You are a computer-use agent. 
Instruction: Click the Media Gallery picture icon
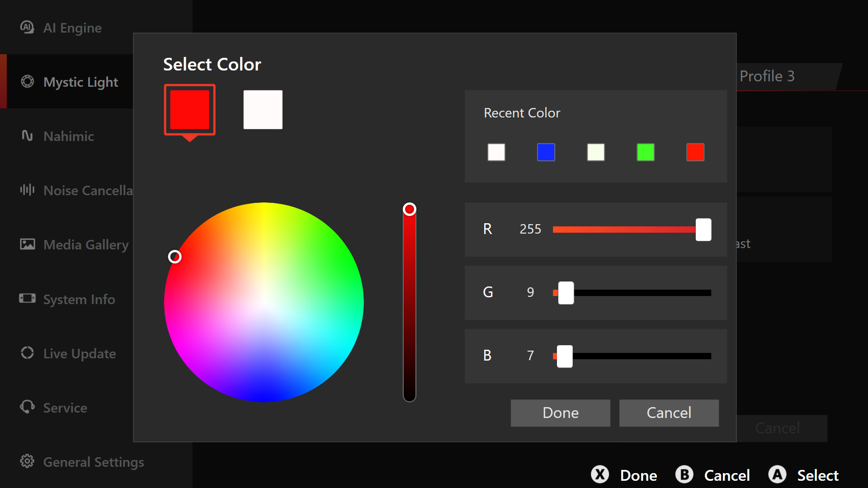(x=27, y=244)
